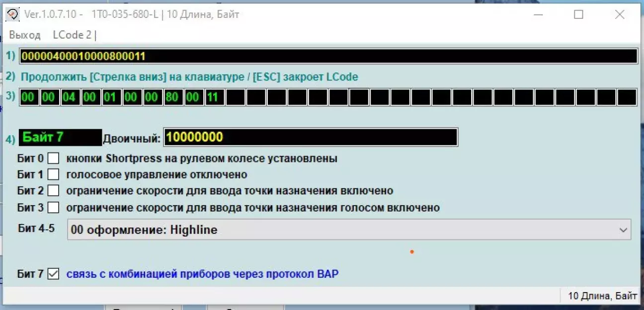Expand the Бит 4-5 Highline dropdown
Viewport: 644px width, 310px height.
tap(348, 230)
